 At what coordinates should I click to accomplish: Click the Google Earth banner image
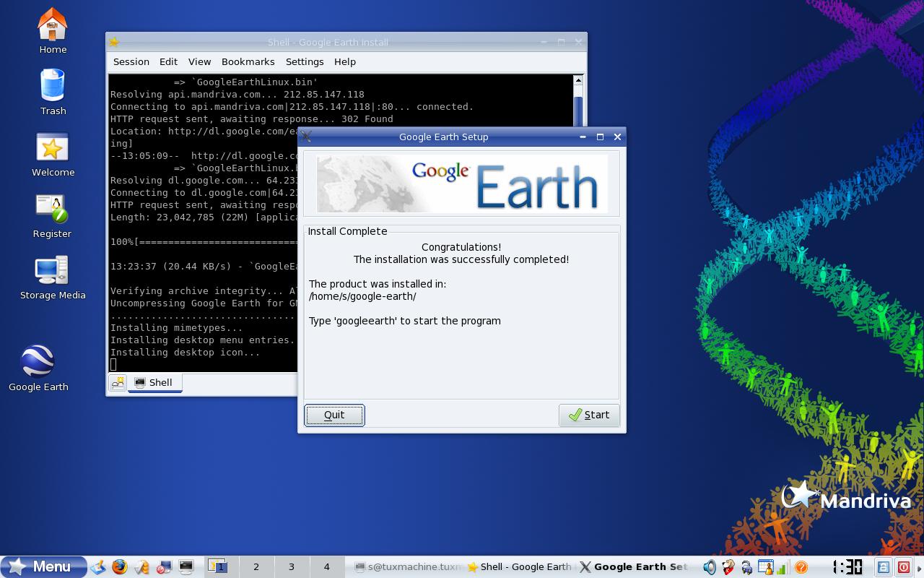pos(462,184)
